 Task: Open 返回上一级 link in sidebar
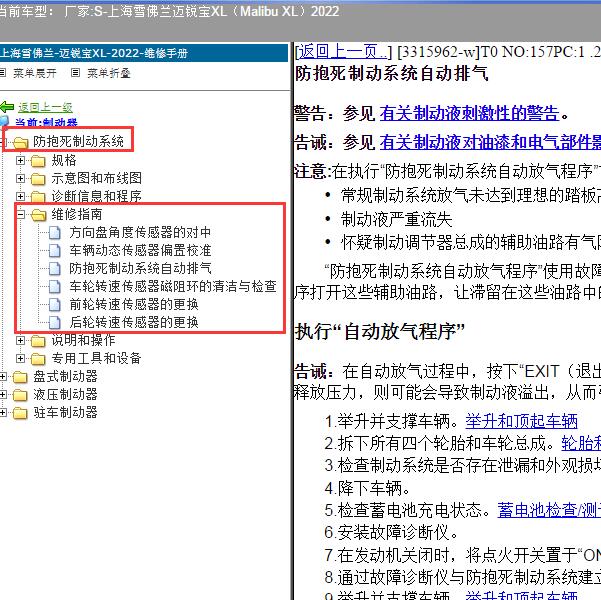[45, 107]
